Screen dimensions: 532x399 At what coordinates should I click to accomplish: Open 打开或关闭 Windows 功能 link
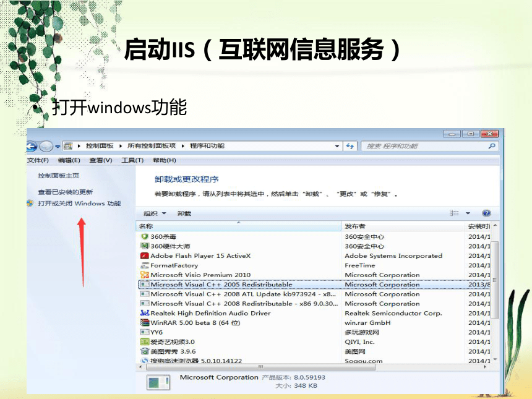pos(79,204)
